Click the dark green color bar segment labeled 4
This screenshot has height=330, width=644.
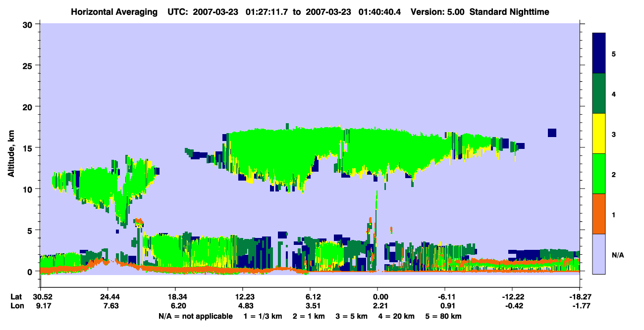click(599, 94)
